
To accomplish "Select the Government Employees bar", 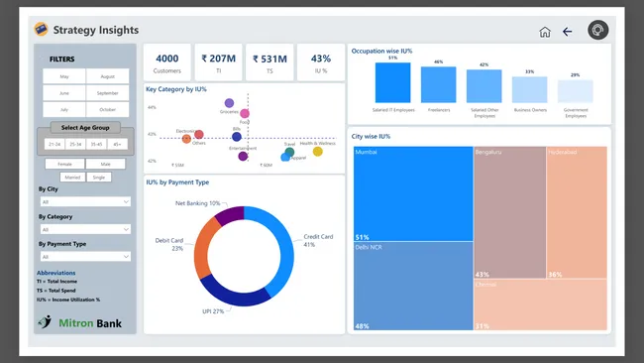I will (575, 91).
